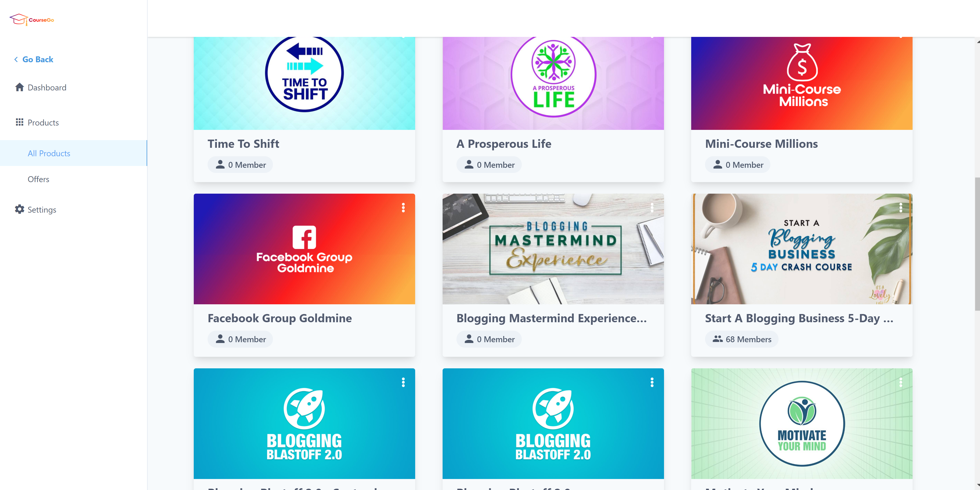Viewport: 980px width, 490px height.
Task: Open the A Prosperous Life title link
Action: [x=504, y=144]
